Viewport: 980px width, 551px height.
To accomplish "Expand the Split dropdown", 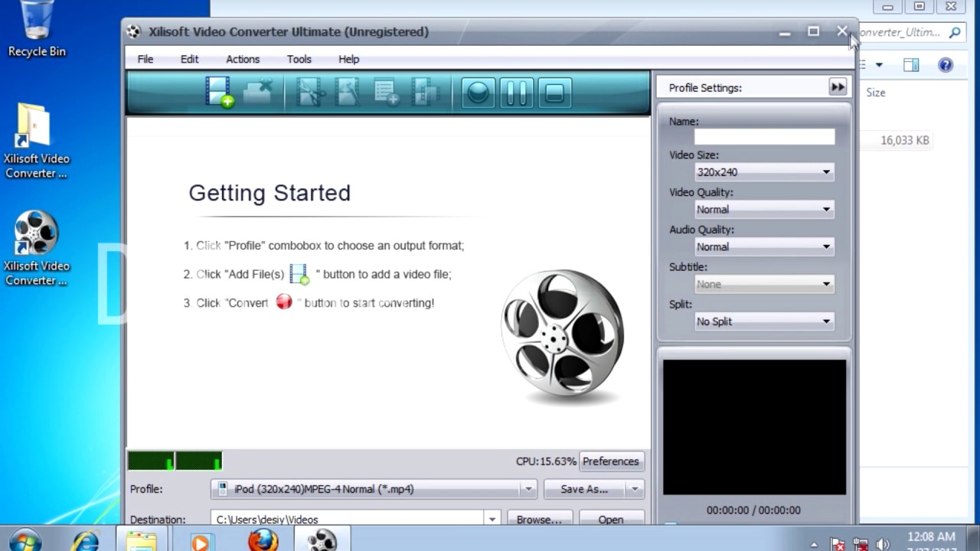I will tap(826, 321).
